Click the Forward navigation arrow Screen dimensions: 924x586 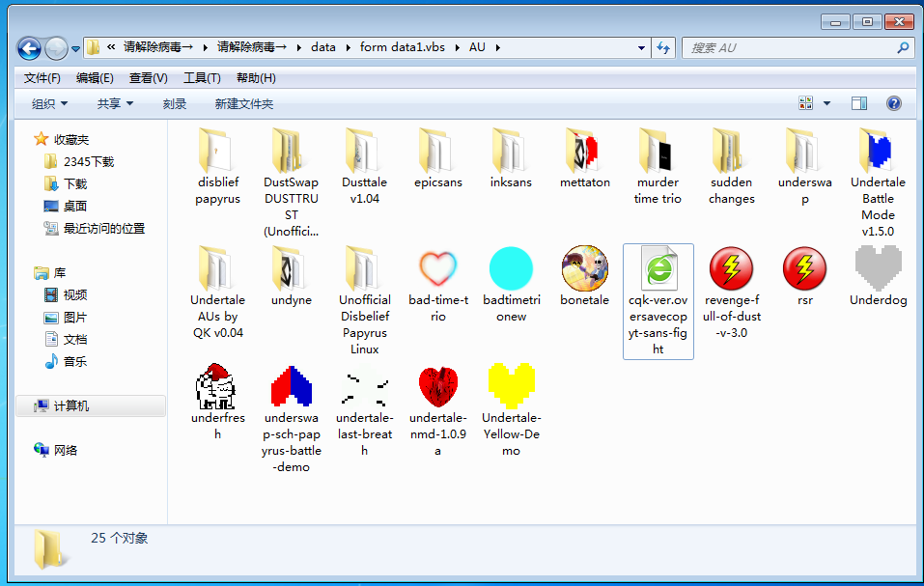tap(57, 48)
